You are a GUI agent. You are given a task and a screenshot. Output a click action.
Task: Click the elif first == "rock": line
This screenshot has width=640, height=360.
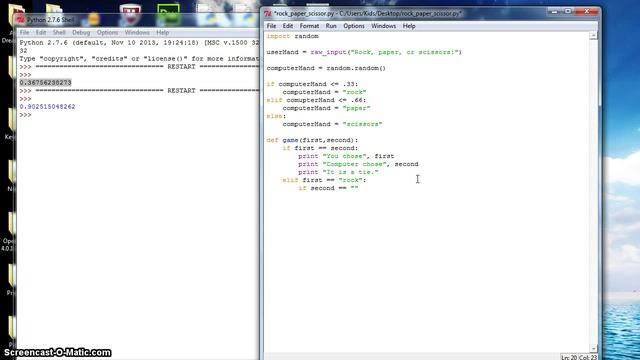coord(324,180)
